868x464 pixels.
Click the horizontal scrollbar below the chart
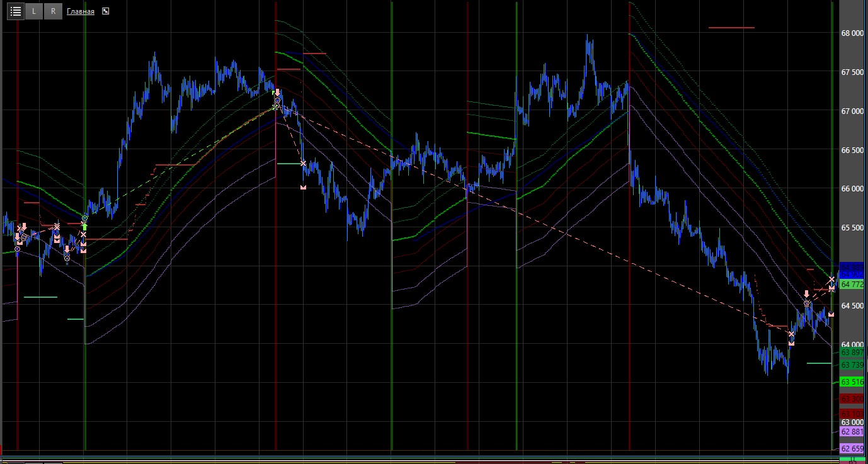[416, 458]
